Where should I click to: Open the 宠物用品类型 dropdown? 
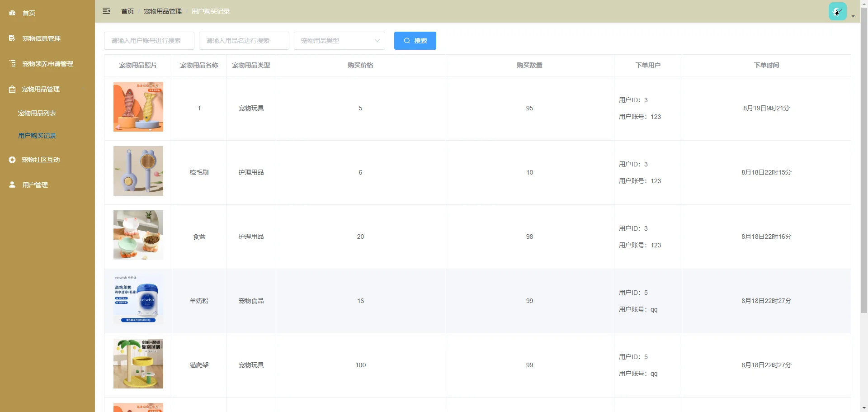pos(339,40)
